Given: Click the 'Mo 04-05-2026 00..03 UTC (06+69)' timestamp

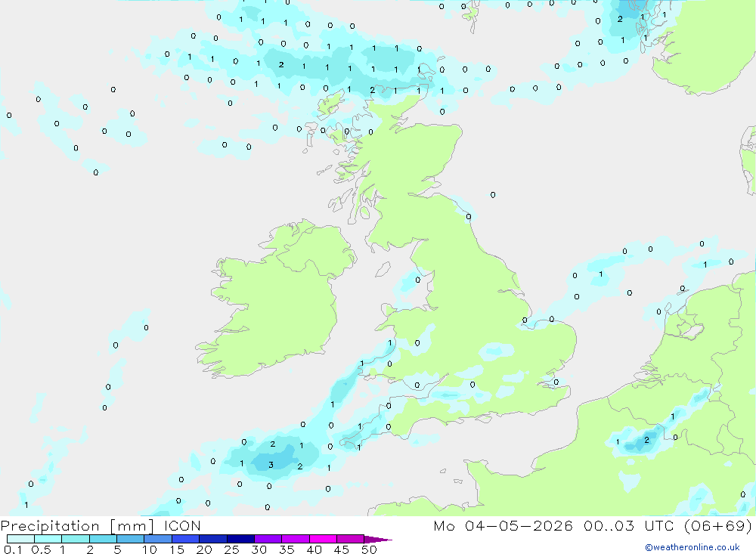Looking at the screenshot, I should click(593, 526).
